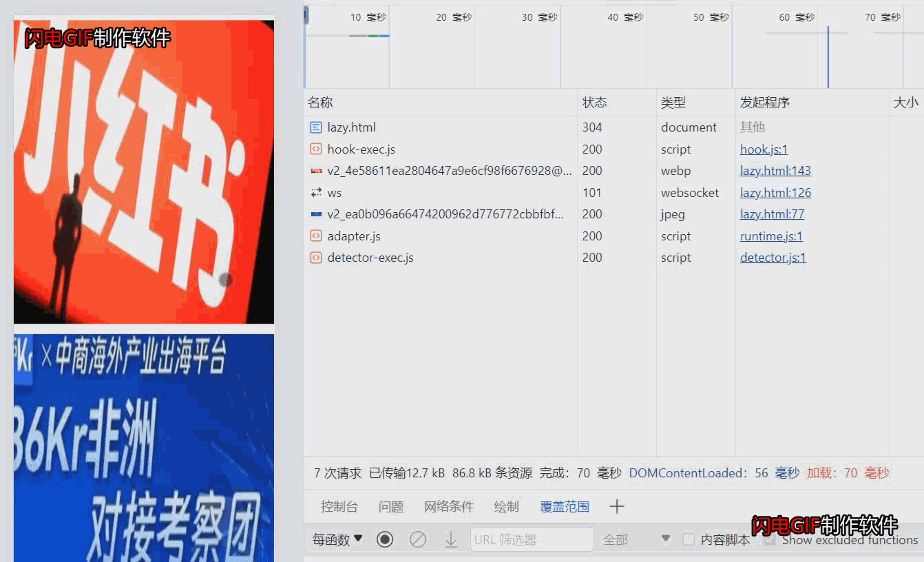Start recording coverage with the record button

385,539
